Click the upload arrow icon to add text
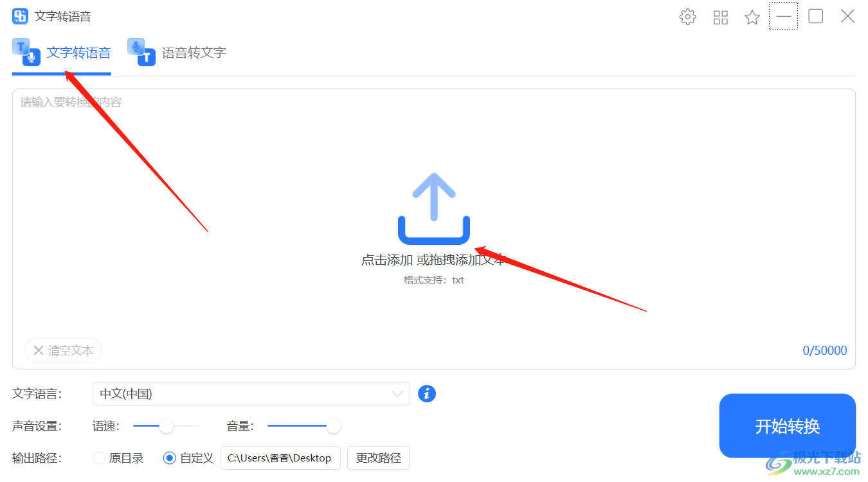This screenshot has width=868, height=482. (434, 208)
